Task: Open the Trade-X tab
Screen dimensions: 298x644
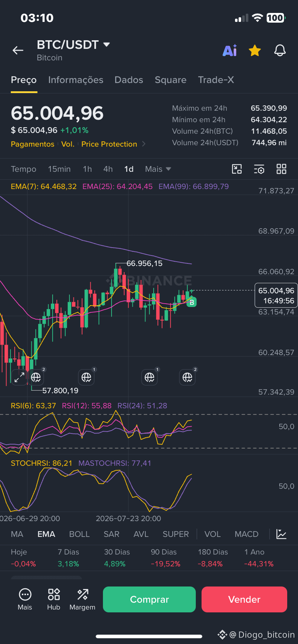Action: coord(216,80)
